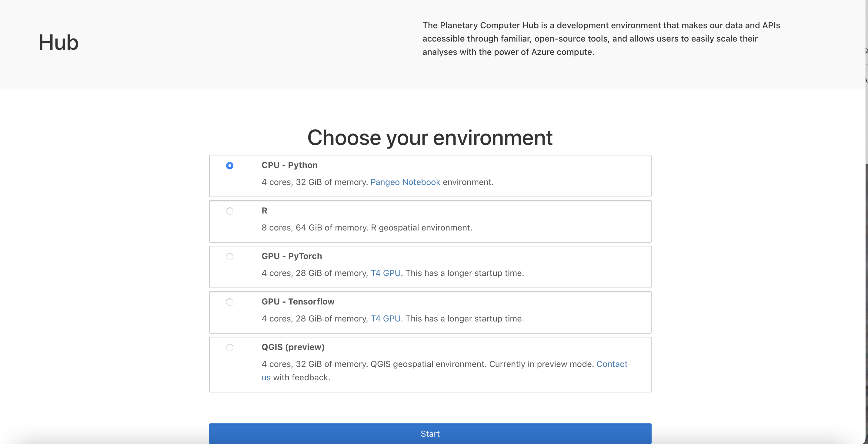Select the R environment radio button
868x444 pixels.
[229, 211]
